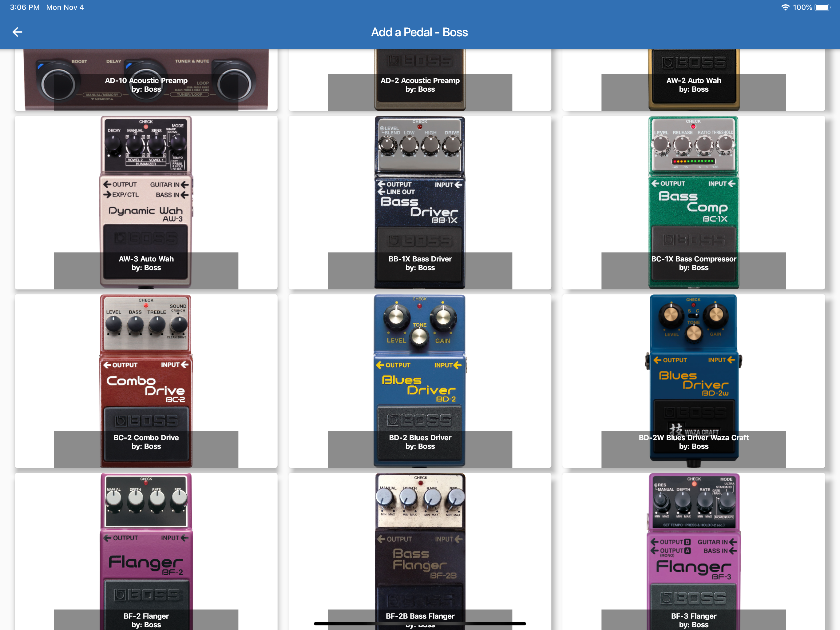Click the 'AW-2 Auto Wah' caption text

(693, 80)
